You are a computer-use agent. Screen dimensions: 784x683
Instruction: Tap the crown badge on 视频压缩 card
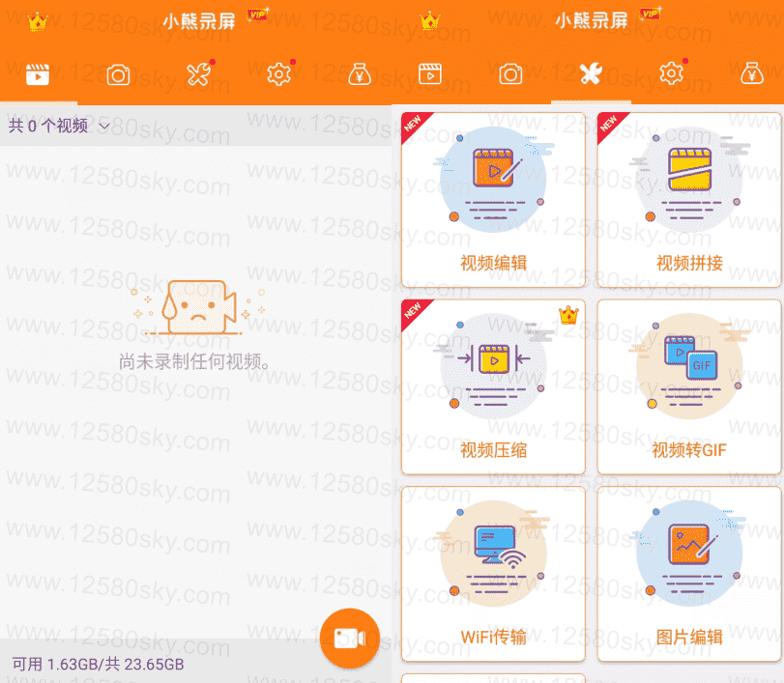(x=568, y=316)
